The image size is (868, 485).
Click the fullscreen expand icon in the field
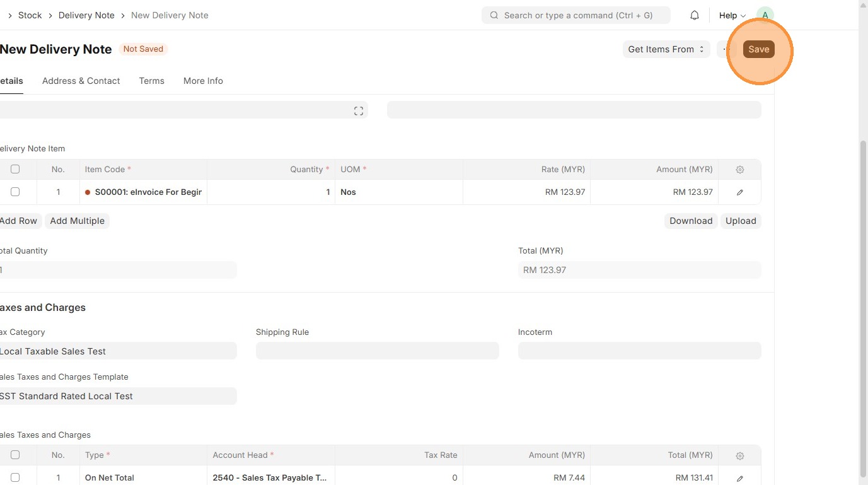pyautogui.click(x=359, y=111)
